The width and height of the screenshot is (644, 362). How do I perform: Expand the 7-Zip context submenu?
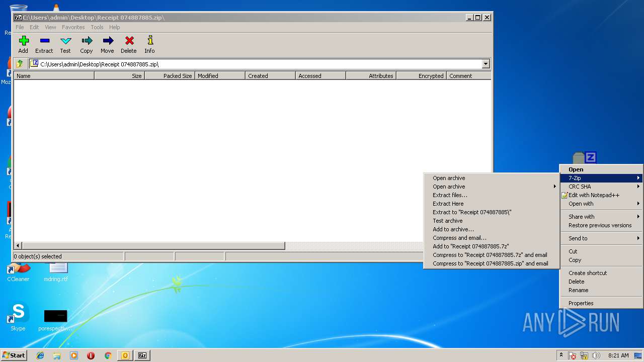click(x=601, y=178)
